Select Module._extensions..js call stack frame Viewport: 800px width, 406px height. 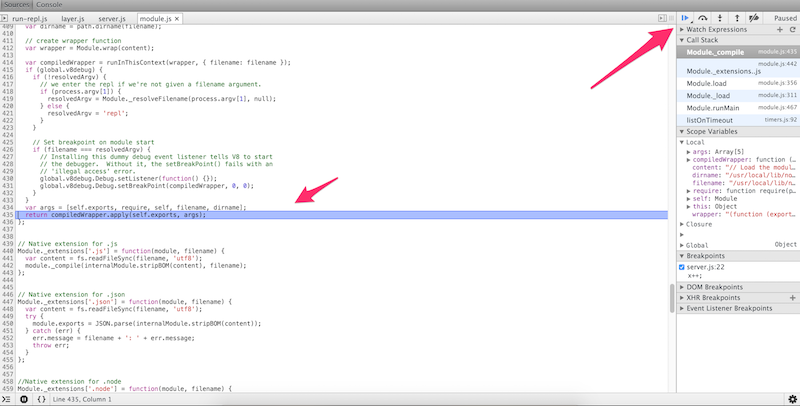pyautogui.click(x=738, y=67)
